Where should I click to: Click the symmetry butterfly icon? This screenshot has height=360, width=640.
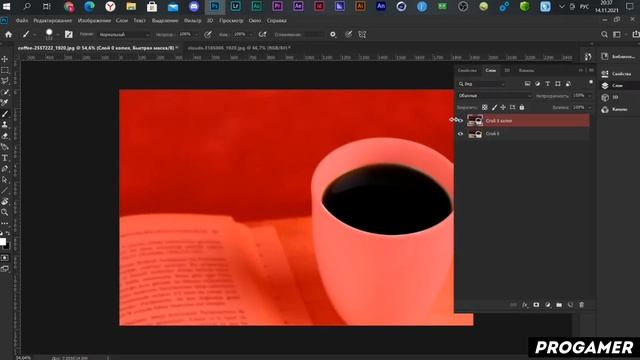(362, 35)
